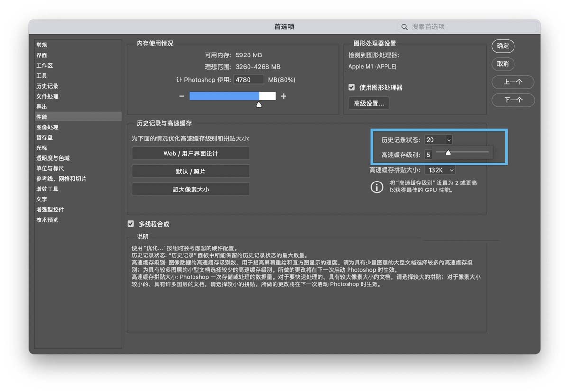The image size is (569, 392).
Task: Go to next page with 下一个
Action: click(513, 100)
